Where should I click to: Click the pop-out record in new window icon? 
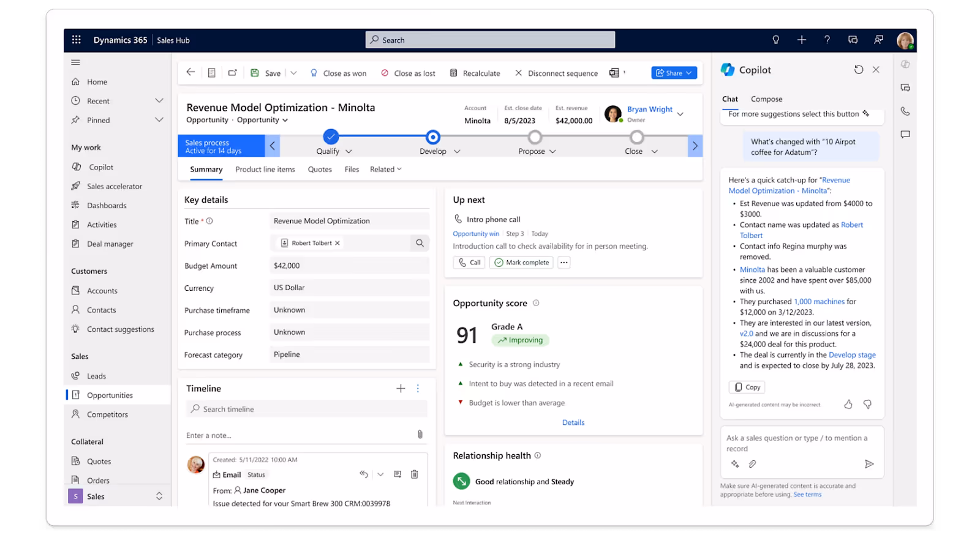(x=232, y=73)
